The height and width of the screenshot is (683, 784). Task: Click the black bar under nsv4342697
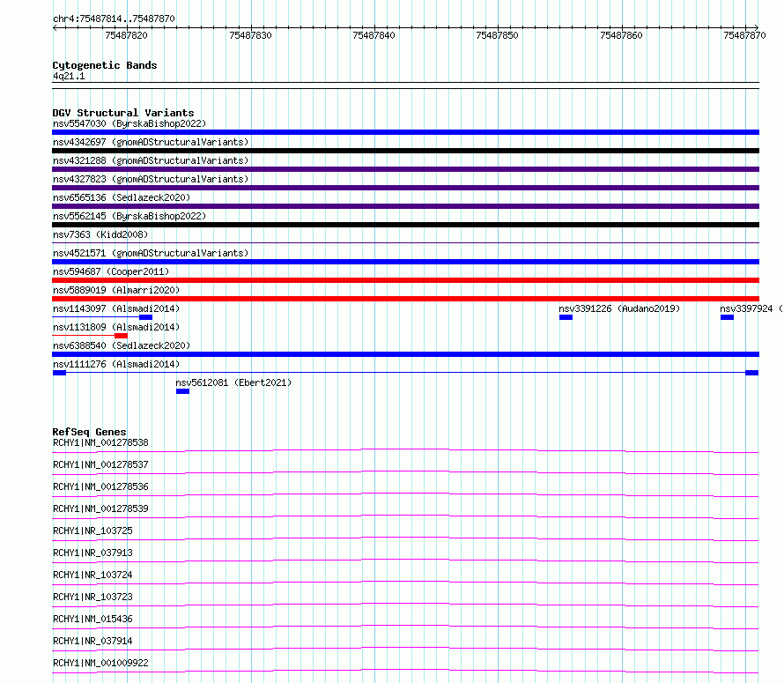click(x=405, y=151)
